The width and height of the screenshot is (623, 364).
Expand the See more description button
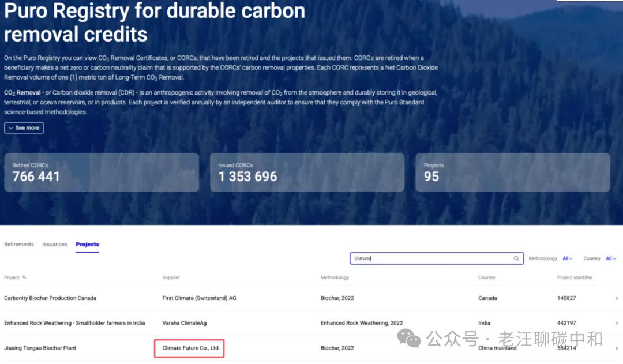tap(24, 128)
